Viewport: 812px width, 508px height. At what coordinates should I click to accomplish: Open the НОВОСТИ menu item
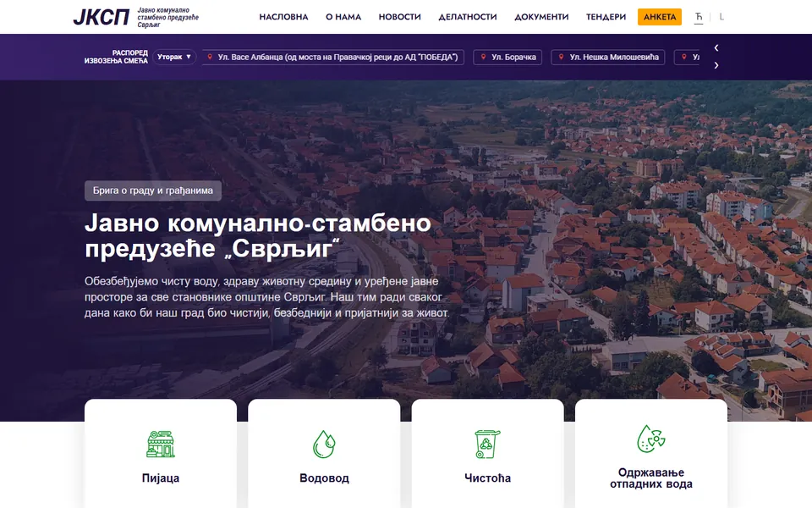pos(400,17)
